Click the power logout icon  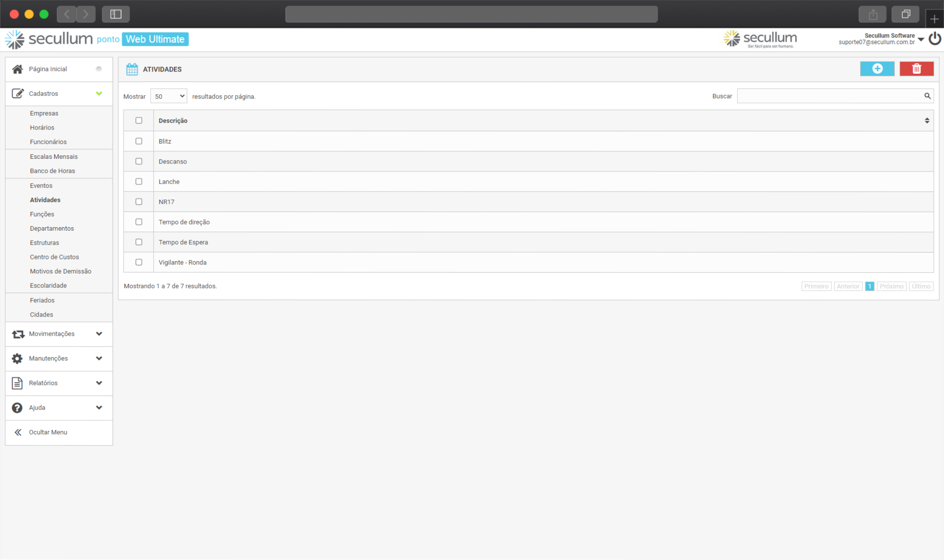click(934, 39)
